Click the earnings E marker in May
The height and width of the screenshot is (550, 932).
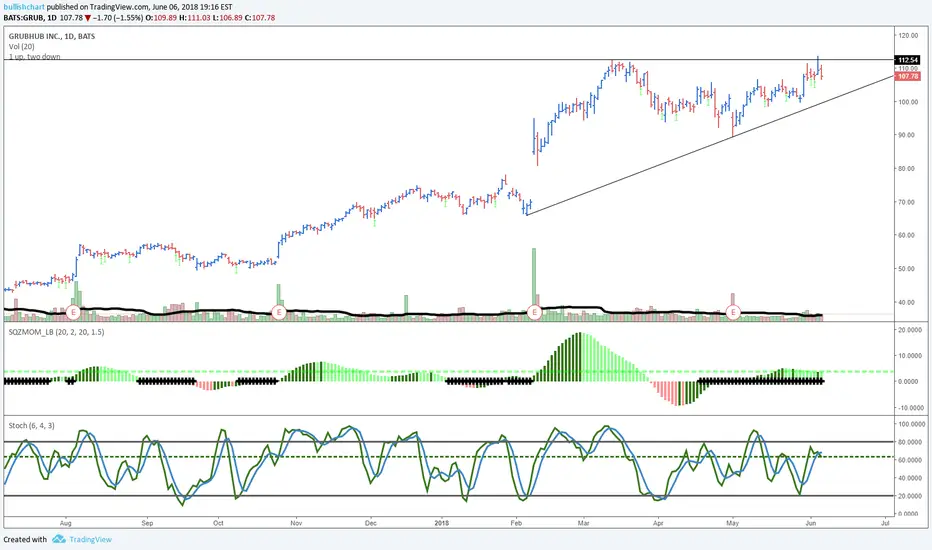(733, 312)
